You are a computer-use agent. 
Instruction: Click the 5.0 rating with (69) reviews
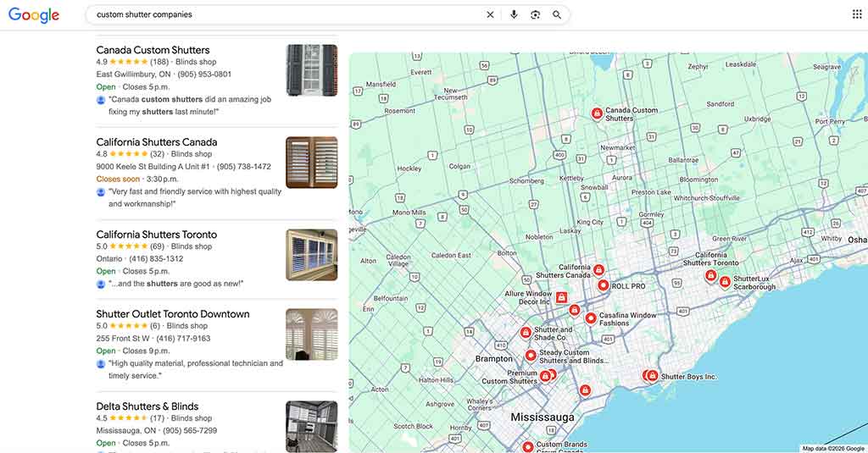(x=130, y=246)
